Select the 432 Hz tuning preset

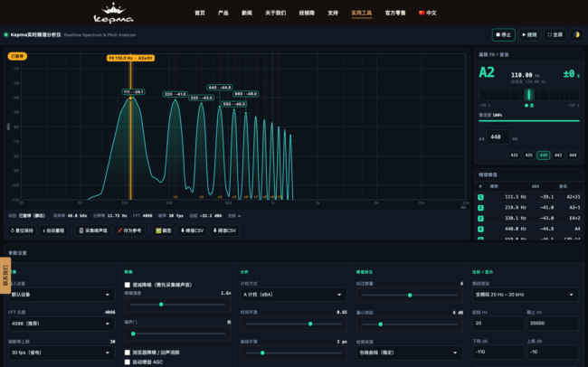pyautogui.click(x=514, y=155)
